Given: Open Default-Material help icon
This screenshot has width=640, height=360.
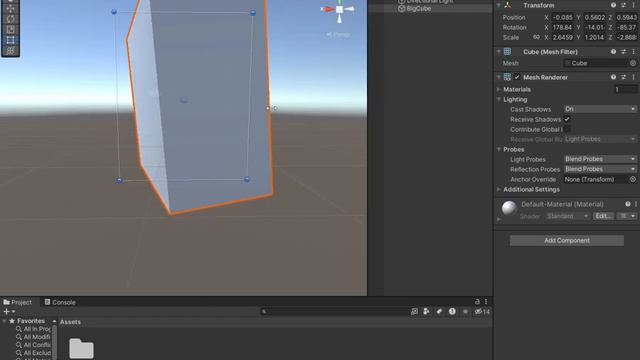Looking at the screenshot, I should pyautogui.click(x=628, y=204).
